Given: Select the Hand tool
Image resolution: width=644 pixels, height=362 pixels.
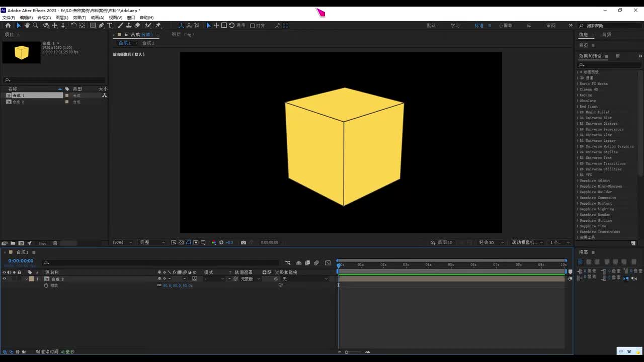Looking at the screenshot, I should pos(27,25).
